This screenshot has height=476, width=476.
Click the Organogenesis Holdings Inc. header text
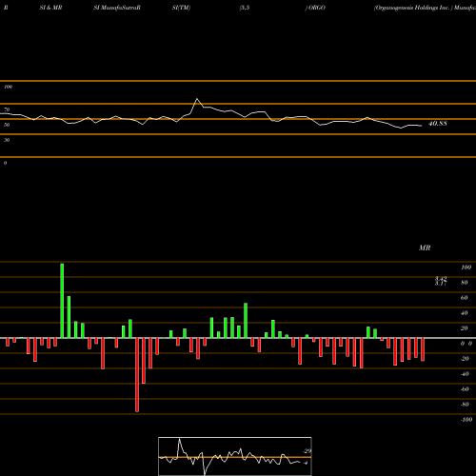coord(413,8)
